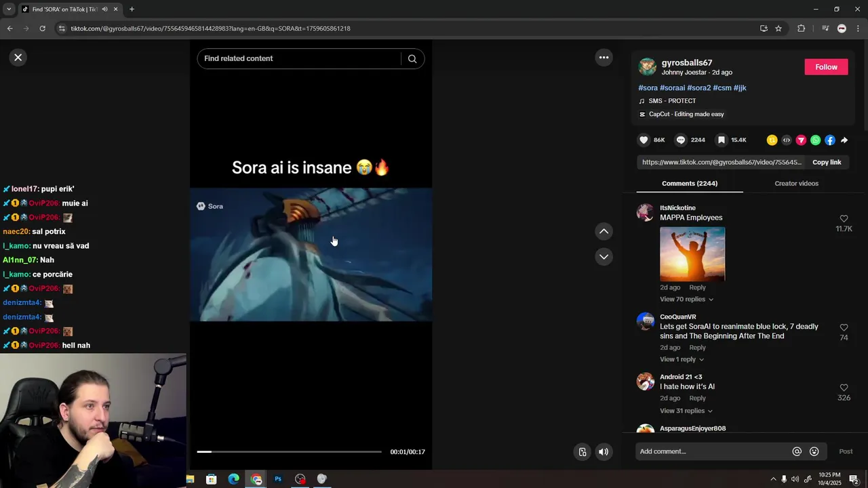The width and height of the screenshot is (868, 488).
Task: Reply to CeoQuanVR's comment
Action: tap(697, 348)
